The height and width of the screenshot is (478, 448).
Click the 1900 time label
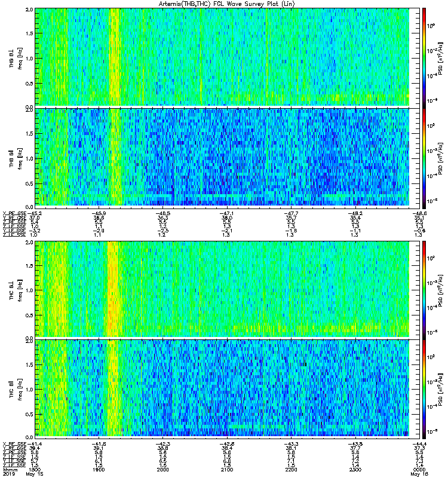99,470
